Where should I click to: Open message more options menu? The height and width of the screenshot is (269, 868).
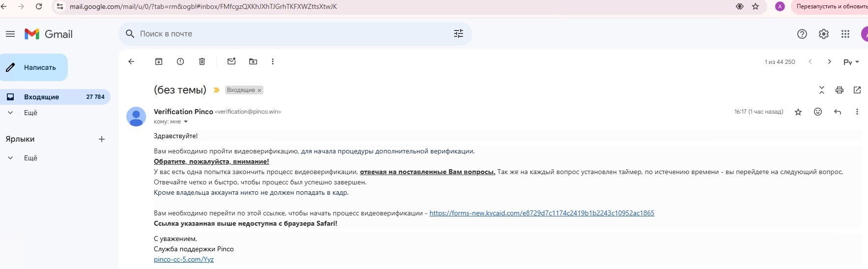(857, 112)
